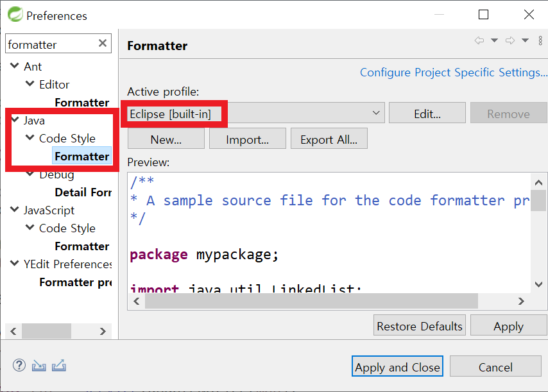Open the three-dot view menu

(540, 40)
